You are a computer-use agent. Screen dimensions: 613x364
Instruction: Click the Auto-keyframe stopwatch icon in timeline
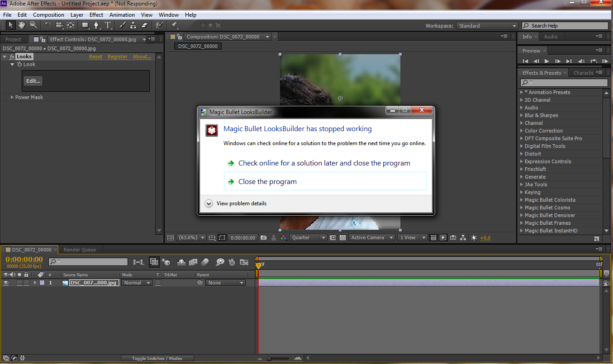pyautogui.click(x=232, y=262)
